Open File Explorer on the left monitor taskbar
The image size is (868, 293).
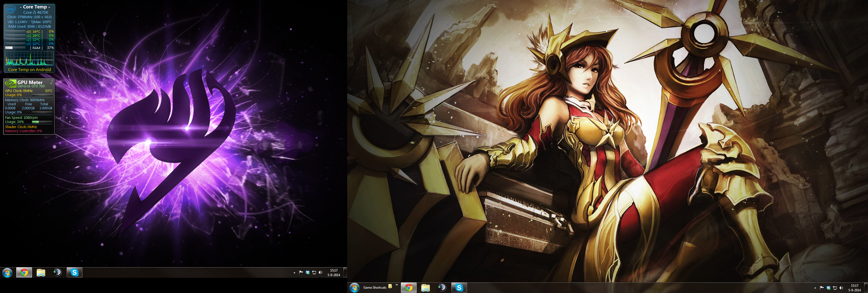[x=41, y=272]
